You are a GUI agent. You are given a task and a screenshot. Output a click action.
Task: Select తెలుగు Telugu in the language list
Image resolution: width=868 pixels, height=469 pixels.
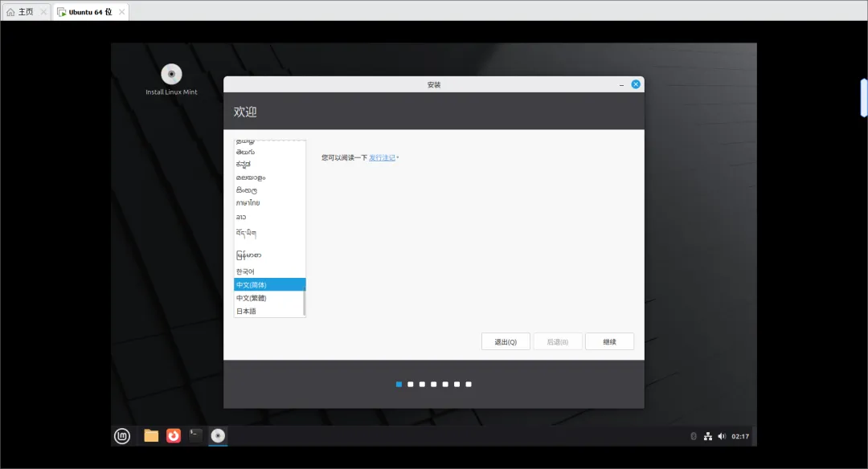pyautogui.click(x=269, y=152)
